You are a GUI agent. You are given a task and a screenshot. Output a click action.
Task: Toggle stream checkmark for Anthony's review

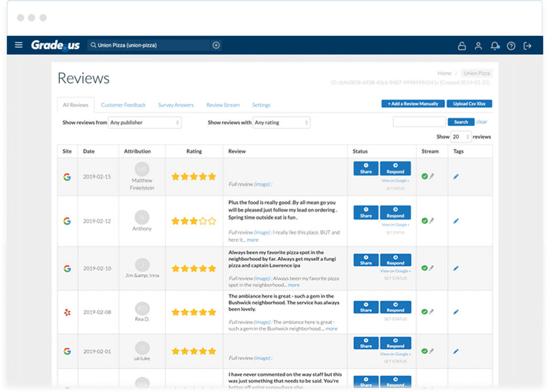[425, 221]
